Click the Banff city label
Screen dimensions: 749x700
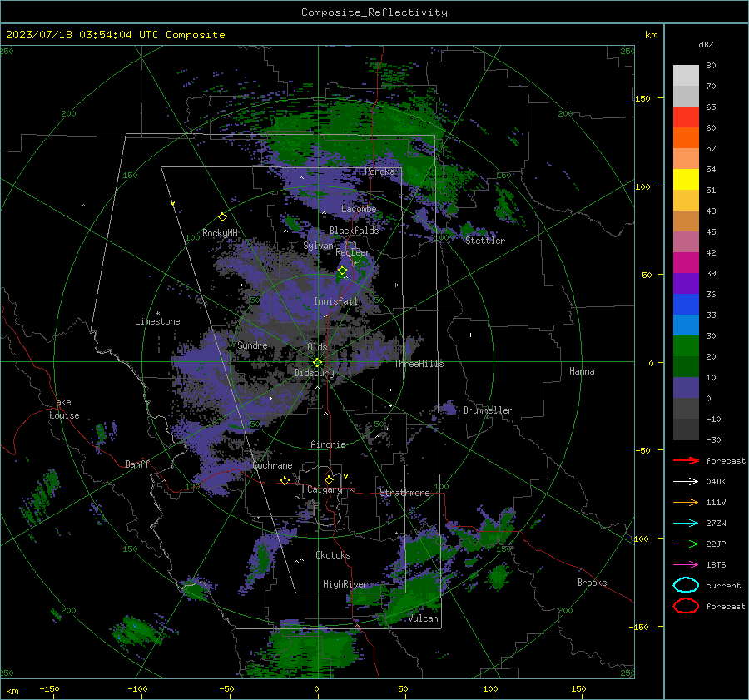coord(137,464)
